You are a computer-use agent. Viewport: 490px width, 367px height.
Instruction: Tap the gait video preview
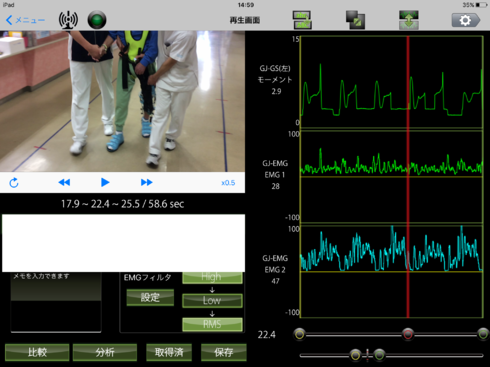click(122, 101)
